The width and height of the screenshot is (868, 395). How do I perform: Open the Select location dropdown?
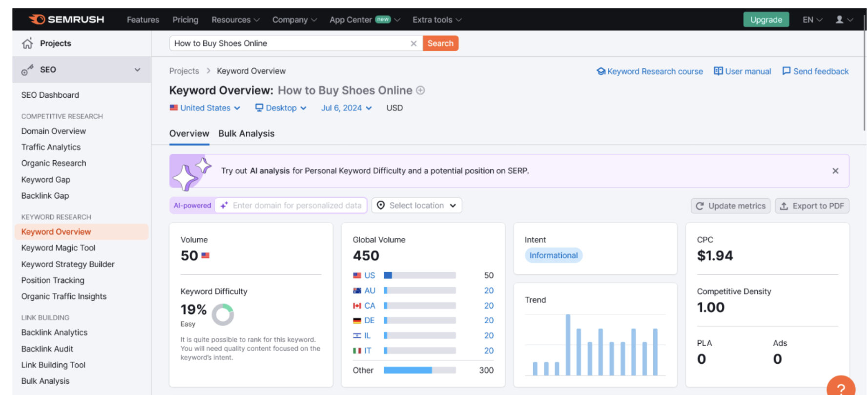coord(417,206)
